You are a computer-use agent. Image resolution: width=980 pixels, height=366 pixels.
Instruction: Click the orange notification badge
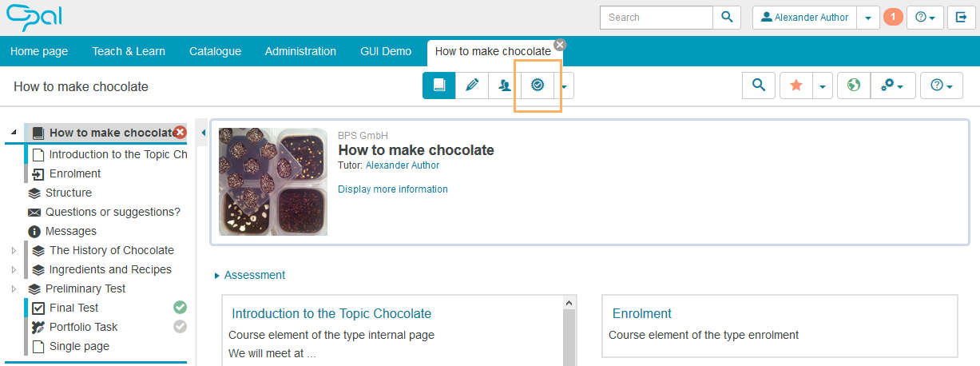click(893, 18)
